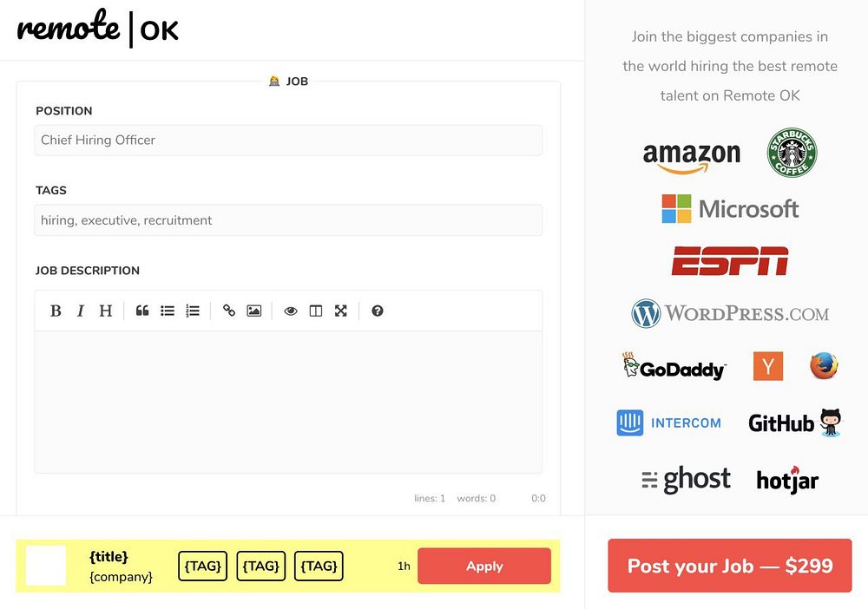Click the GoDaddy logo
This screenshot has height=609, width=868.
(x=674, y=366)
